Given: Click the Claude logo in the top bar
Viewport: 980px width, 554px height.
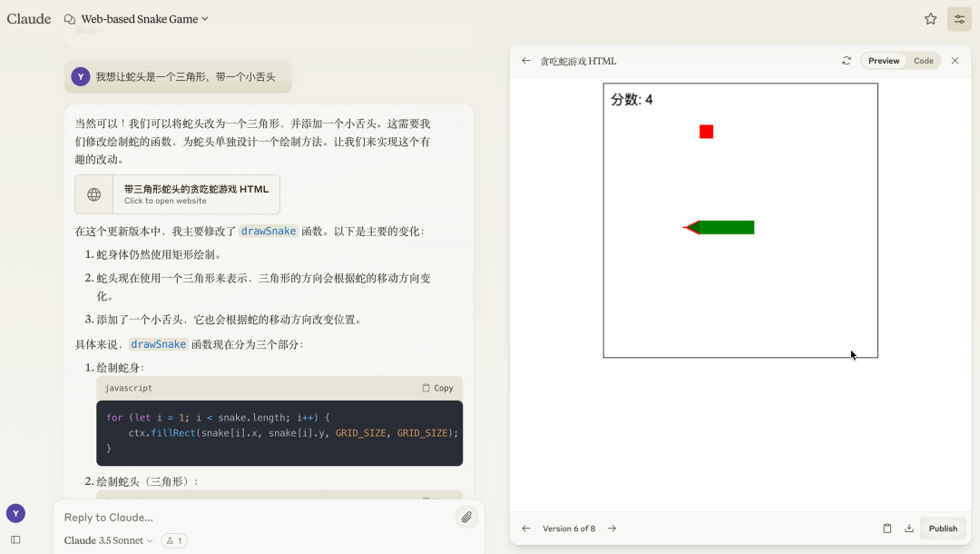Looking at the screenshot, I should pyautogui.click(x=28, y=18).
